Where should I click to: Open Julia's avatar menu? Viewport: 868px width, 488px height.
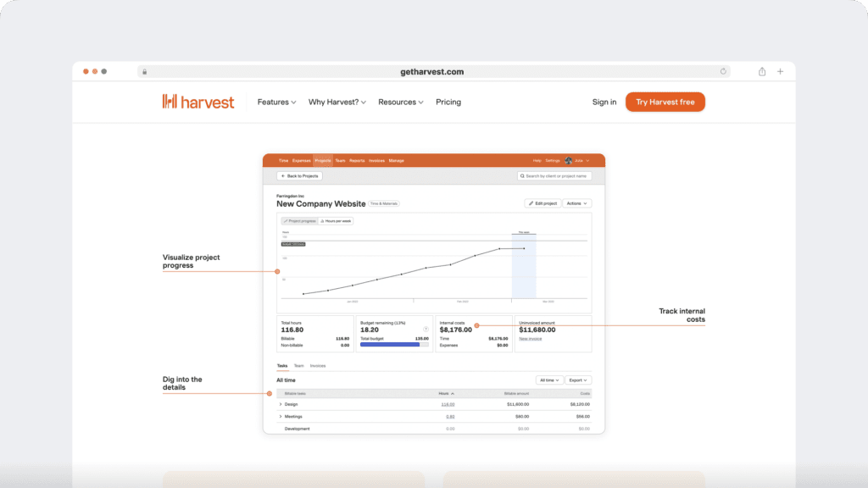tap(568, 160)
